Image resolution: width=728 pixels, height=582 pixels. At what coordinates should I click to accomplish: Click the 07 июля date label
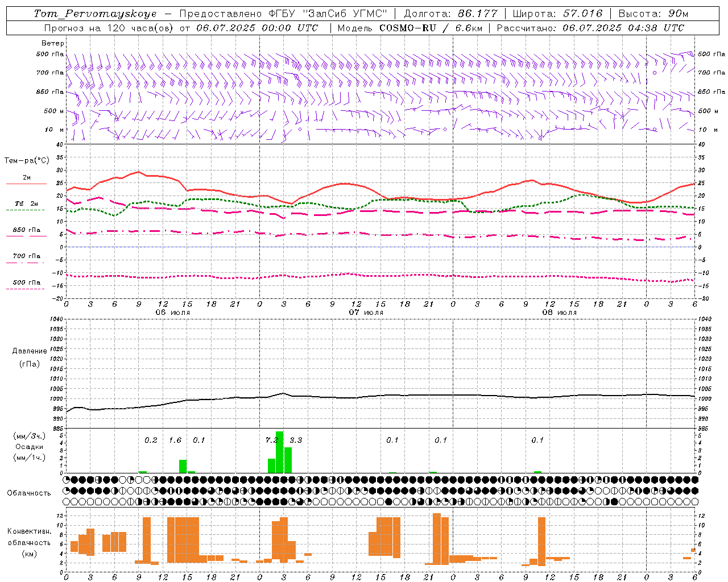click(366, 312)
